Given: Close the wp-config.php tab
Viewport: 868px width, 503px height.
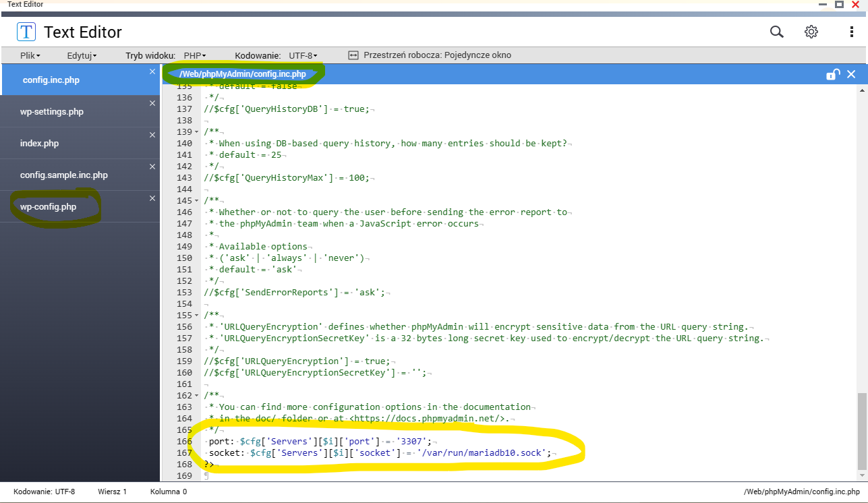Looking at the screenshot, I should [x=152, y=198].
